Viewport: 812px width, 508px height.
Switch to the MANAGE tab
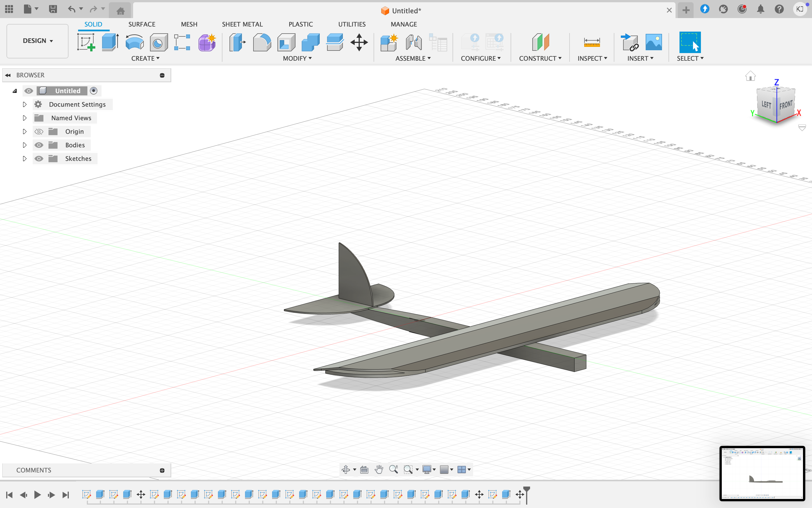point(404,24)
